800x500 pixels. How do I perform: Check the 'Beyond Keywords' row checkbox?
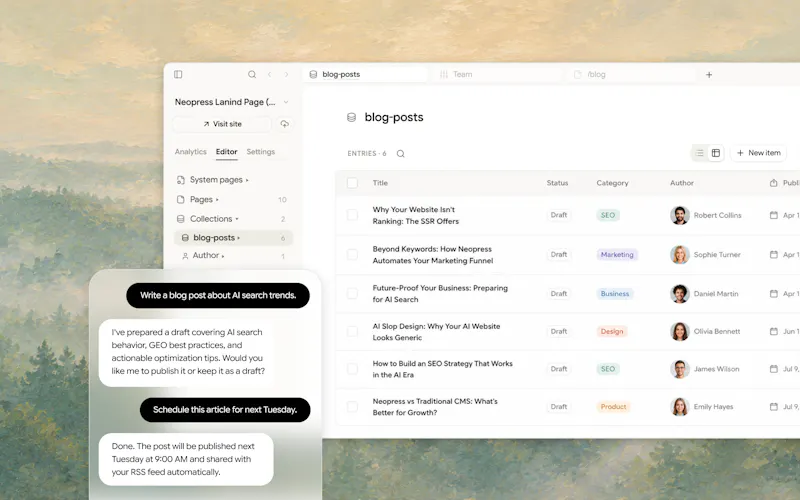[352, 255]
